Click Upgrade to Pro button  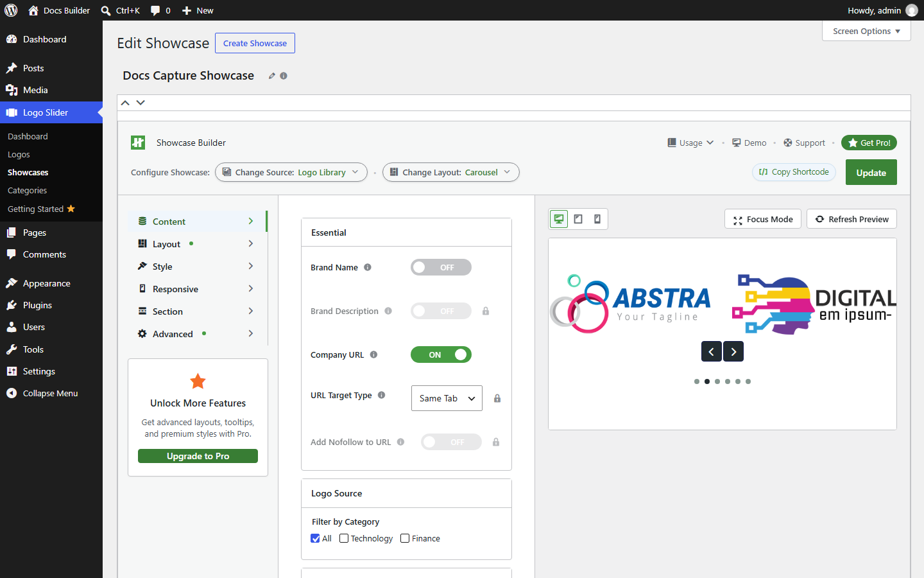coord(198,456)
